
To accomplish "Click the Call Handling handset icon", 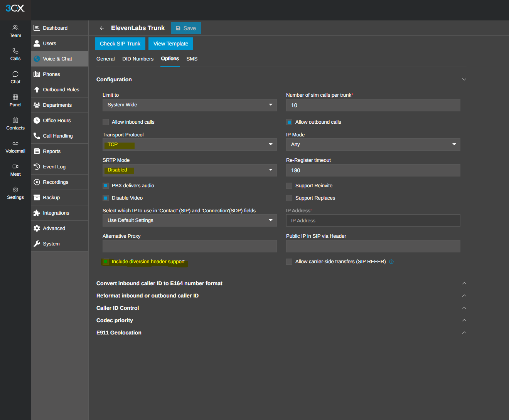I will pos(37,136).
